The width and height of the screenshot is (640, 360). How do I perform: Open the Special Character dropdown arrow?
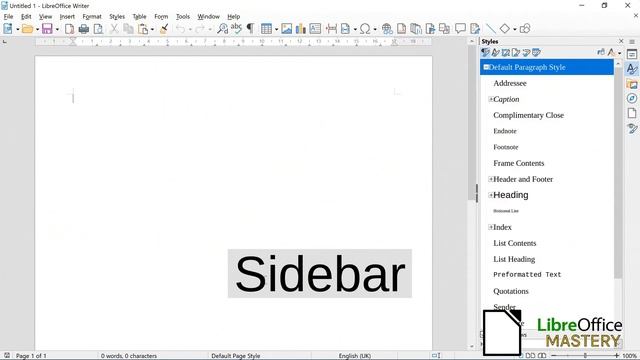point(375,29)
